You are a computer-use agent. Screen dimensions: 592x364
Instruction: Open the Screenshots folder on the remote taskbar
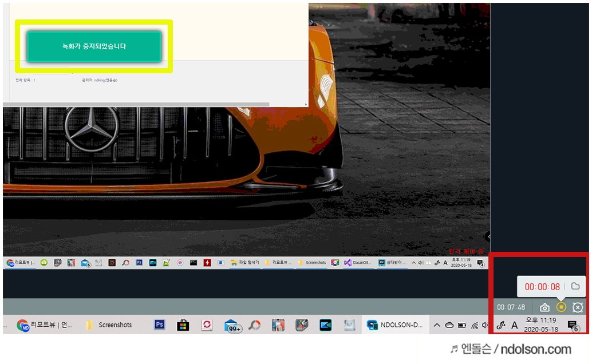point(312,263)
